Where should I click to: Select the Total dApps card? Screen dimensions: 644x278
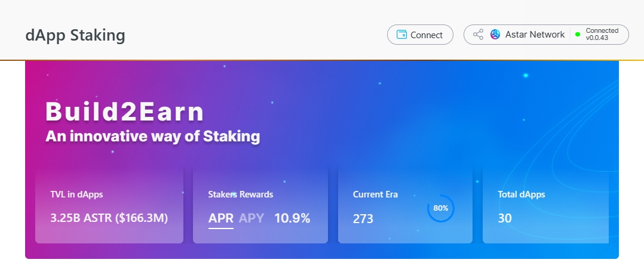[x=545, y=205]
